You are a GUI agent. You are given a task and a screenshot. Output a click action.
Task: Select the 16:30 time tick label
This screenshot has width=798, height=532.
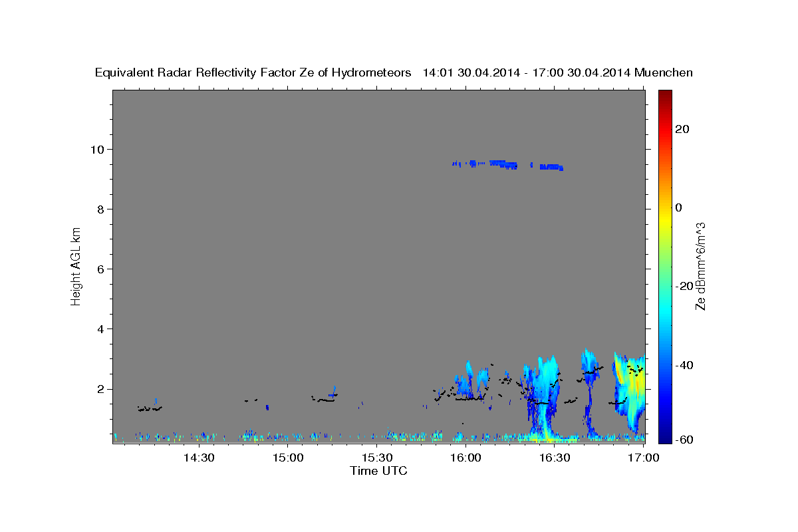point(555,458)
